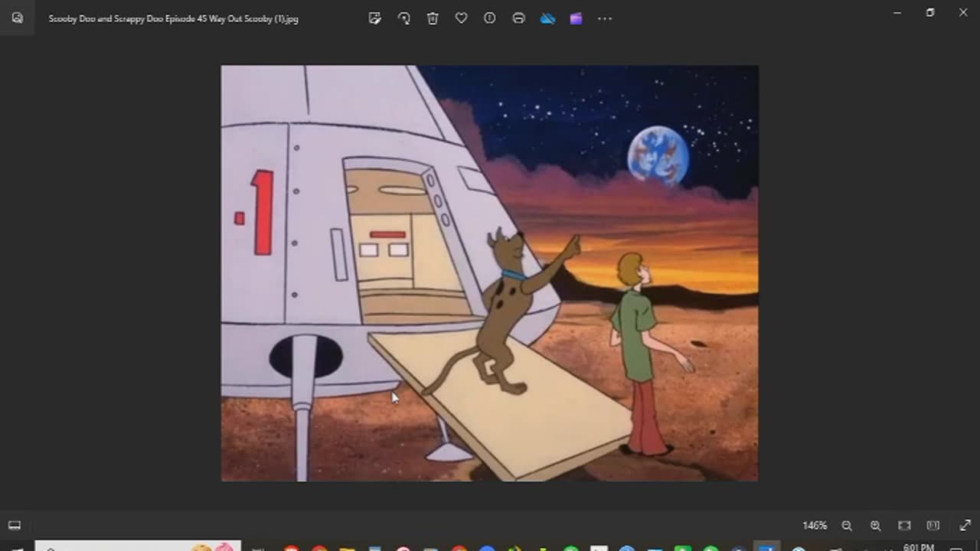Click the 146% zoom level value
980x551 pixels.
click(x=815, y=526)
